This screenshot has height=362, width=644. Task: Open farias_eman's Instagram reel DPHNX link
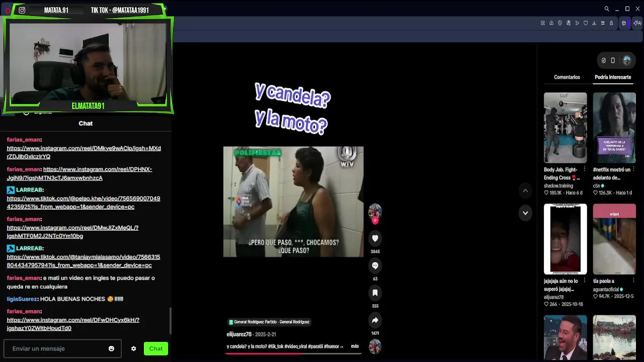(x=79, y=173)
